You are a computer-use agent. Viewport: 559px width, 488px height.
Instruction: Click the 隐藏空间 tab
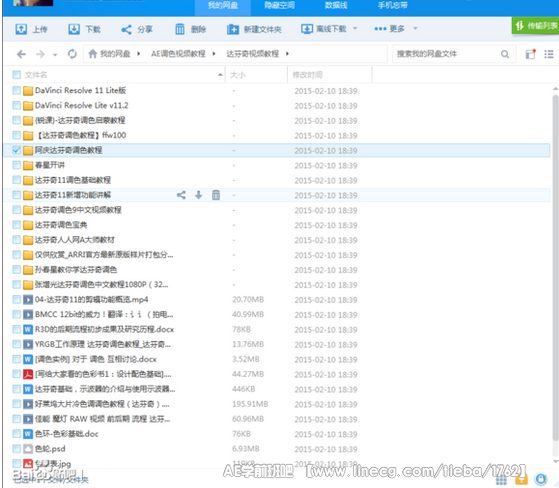click(x=280, y=6)
